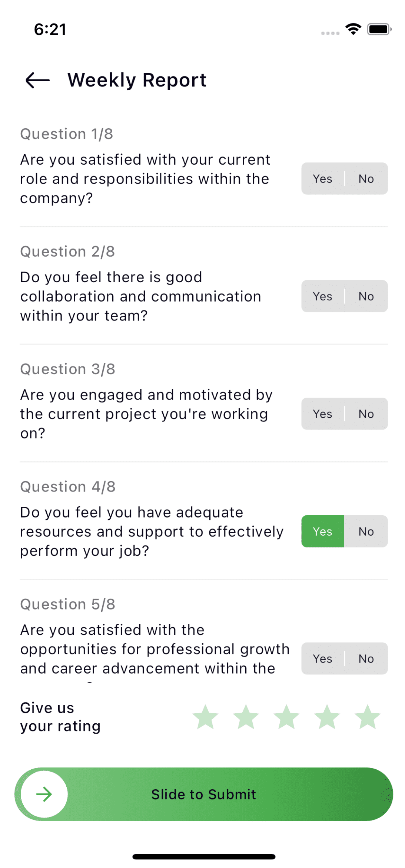This screenshot has width=405, height=868.
Task: Tap the Weekly Report page title
Action: coord(137,80)
